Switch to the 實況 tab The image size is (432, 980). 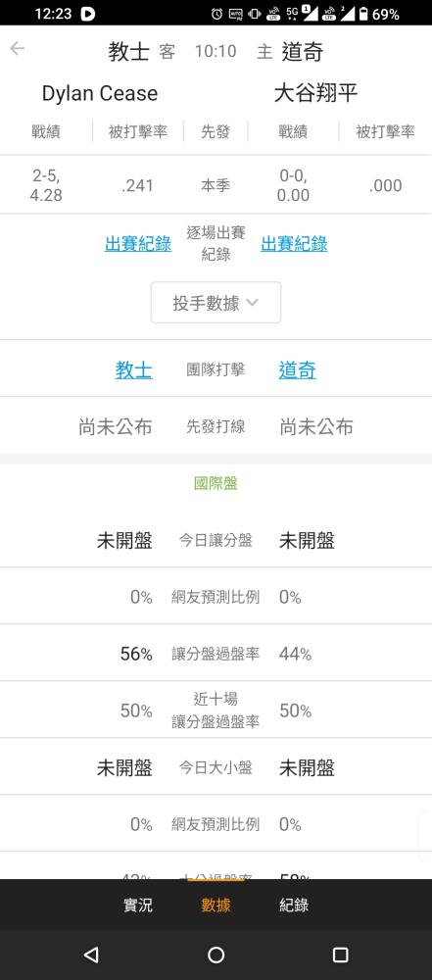coord(137,905)
